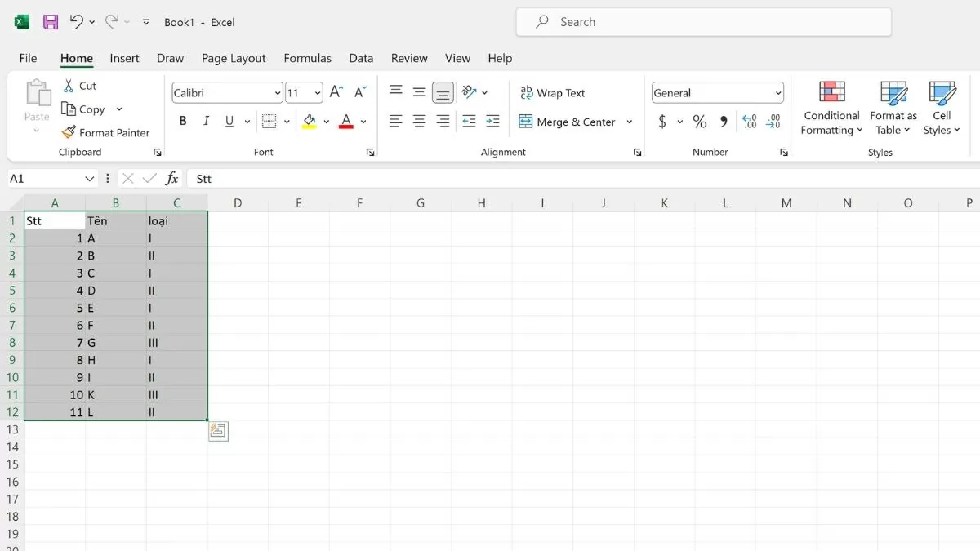Image resolution: width=980 pixels, height=551 pixels.
Task: Open Merge & Center dropdown arrow
Action: [x=629, y=122]
